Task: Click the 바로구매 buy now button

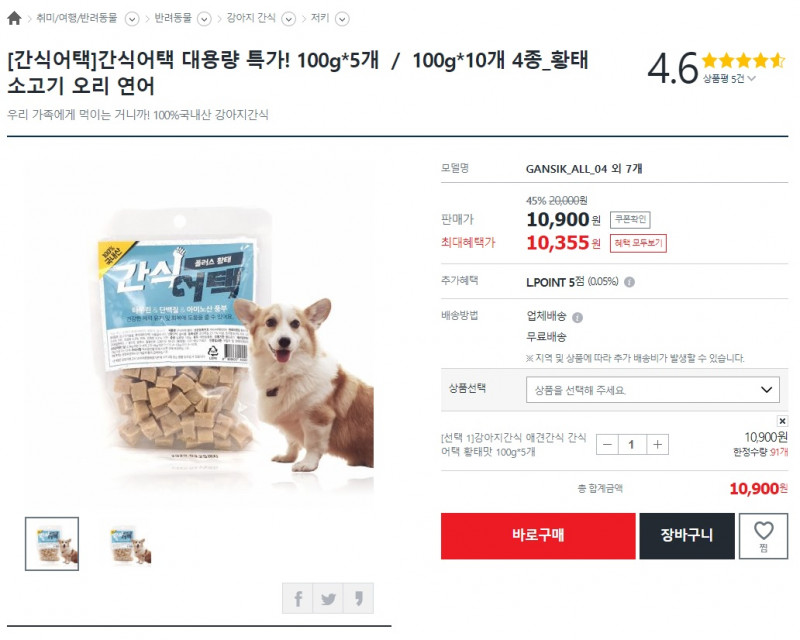Action: [x=538, y=536]
